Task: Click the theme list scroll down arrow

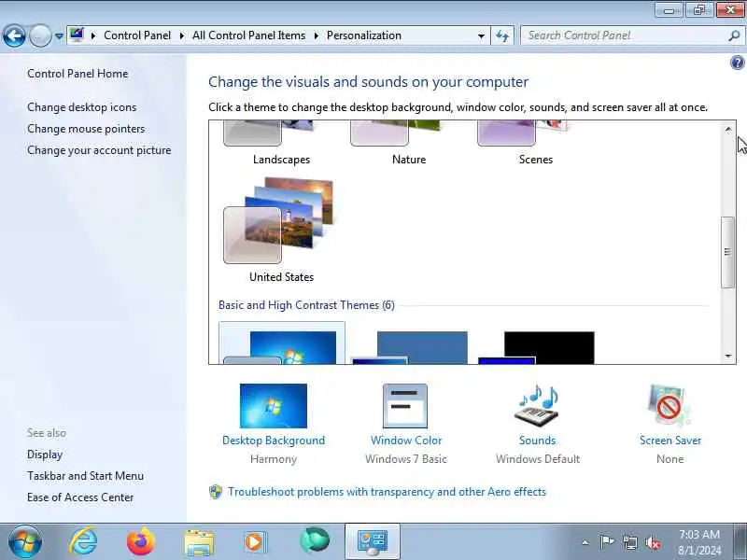Action: point(728,356)
